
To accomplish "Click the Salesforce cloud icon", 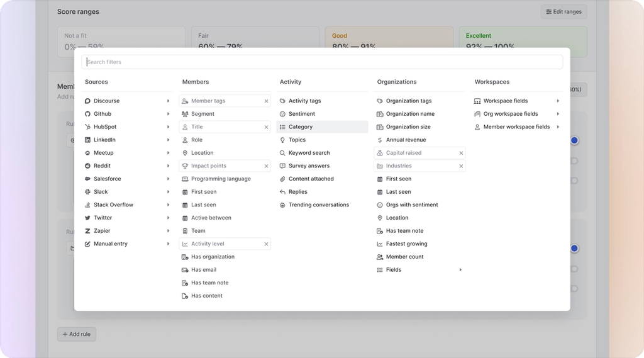I will point(87,179).
